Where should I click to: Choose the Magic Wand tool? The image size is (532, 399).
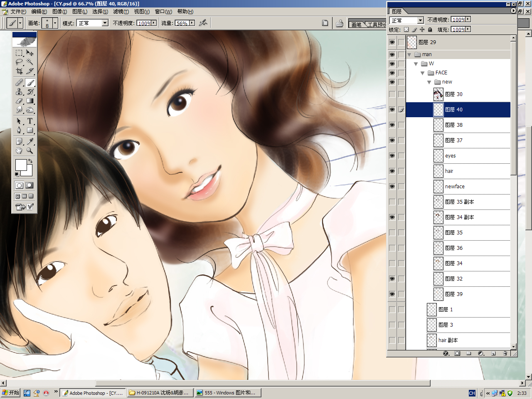click(x=30, y=62)
